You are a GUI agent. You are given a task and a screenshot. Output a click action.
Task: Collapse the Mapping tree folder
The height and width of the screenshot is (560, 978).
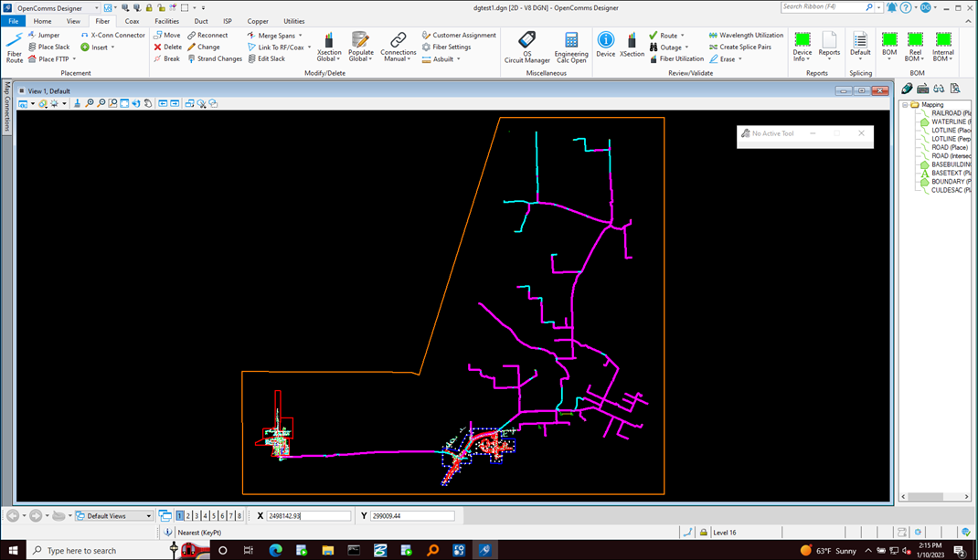(x=905, y=105)
